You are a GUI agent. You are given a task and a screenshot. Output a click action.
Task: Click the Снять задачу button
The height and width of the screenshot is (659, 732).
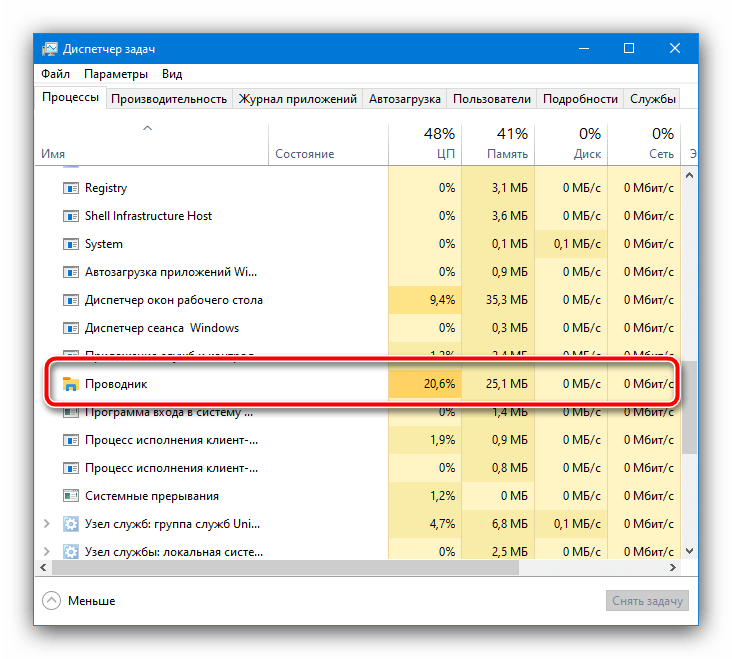pyautogui.click(x=647, y=601)
